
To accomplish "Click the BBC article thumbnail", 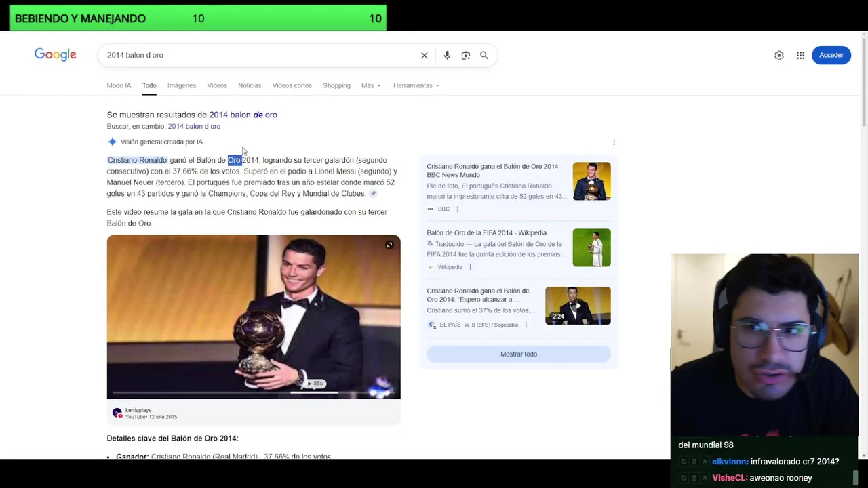I will pos(591,181).
